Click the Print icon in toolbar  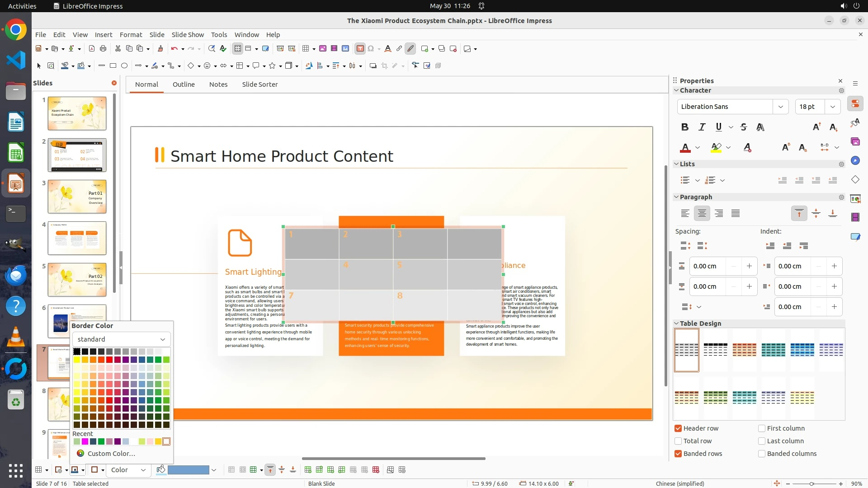point(103,49)
